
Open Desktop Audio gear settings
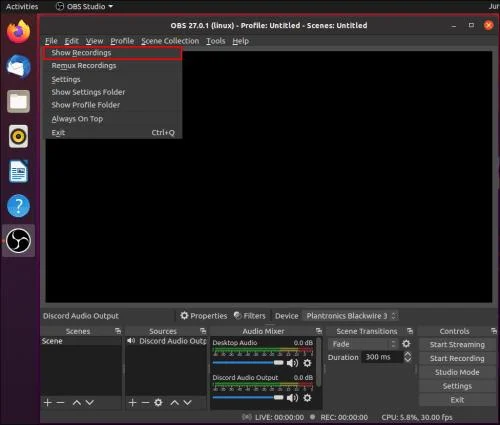point(307,363)
